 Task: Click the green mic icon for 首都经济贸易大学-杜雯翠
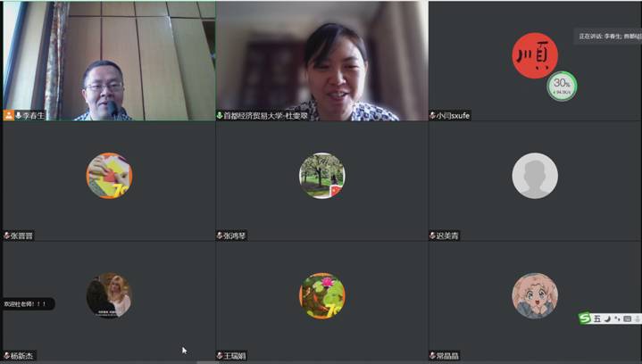pyautogui.click(x=221, y=116)
